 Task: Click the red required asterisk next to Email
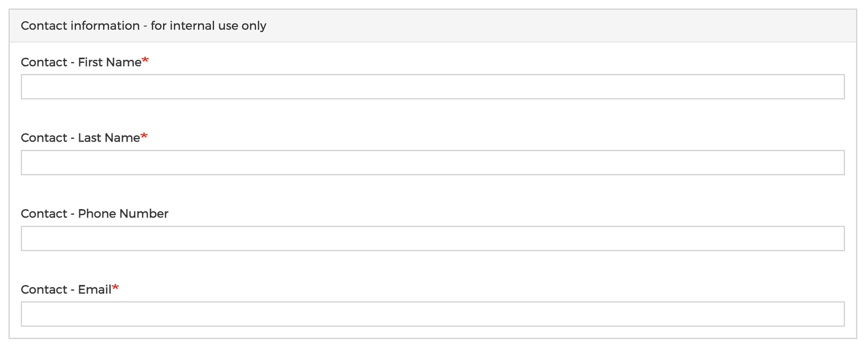coord(115,287)
